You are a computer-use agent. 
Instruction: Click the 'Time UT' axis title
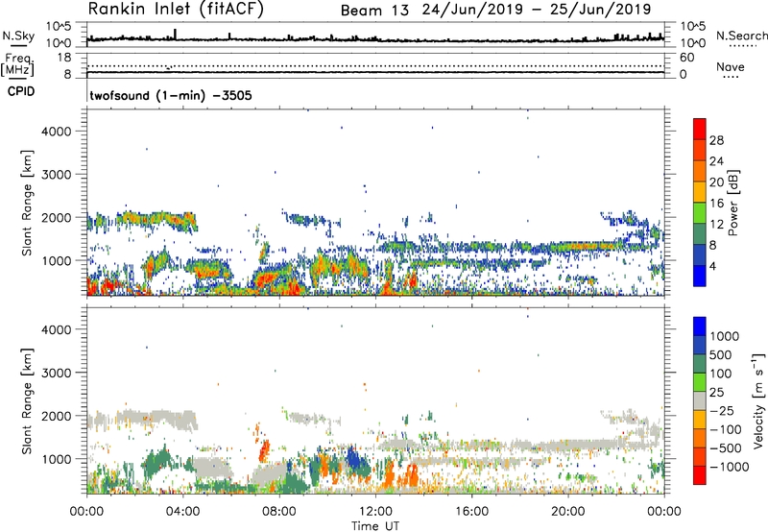point(375,526)
